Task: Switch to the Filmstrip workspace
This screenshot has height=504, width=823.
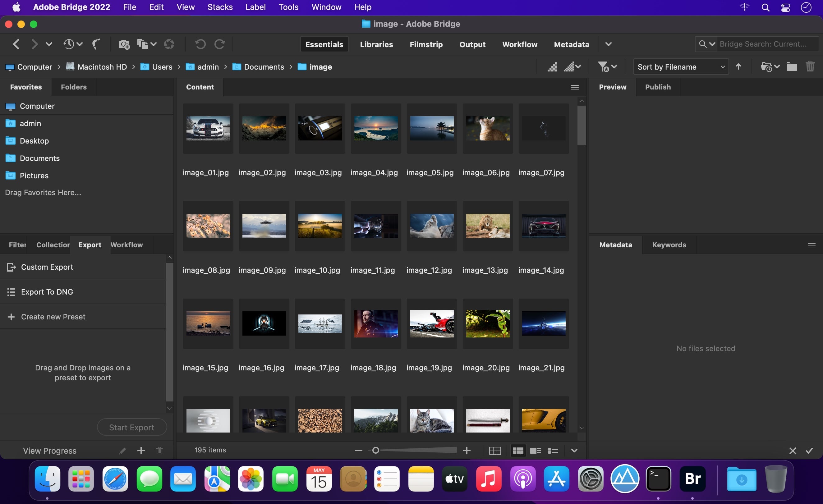Action: pyautogui.click(x=426, y=44)
